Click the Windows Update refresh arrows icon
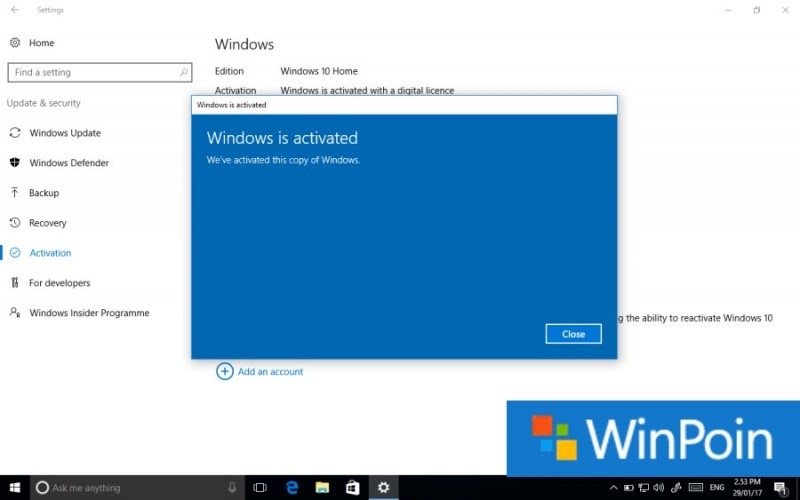The image size is (800, 500). point(15,133)
